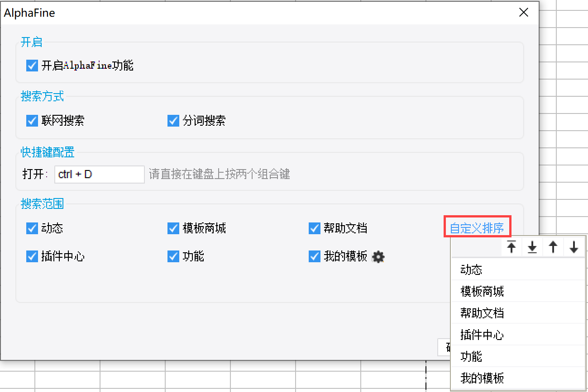This screenshot has height=392, width=588.
Task: Select 动态 in the custom sort list
Action: [518, 269]
